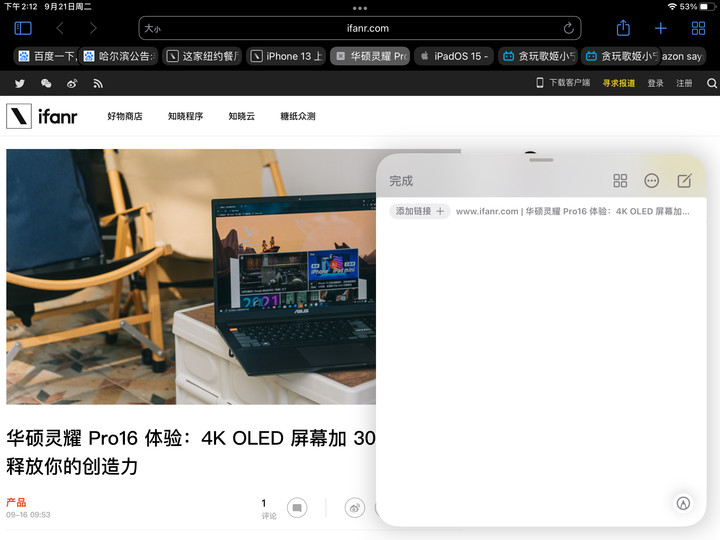Tap the 添加链接 add link button
The width and height of the screenshot is (720, 540).
[x=419, y=211]
